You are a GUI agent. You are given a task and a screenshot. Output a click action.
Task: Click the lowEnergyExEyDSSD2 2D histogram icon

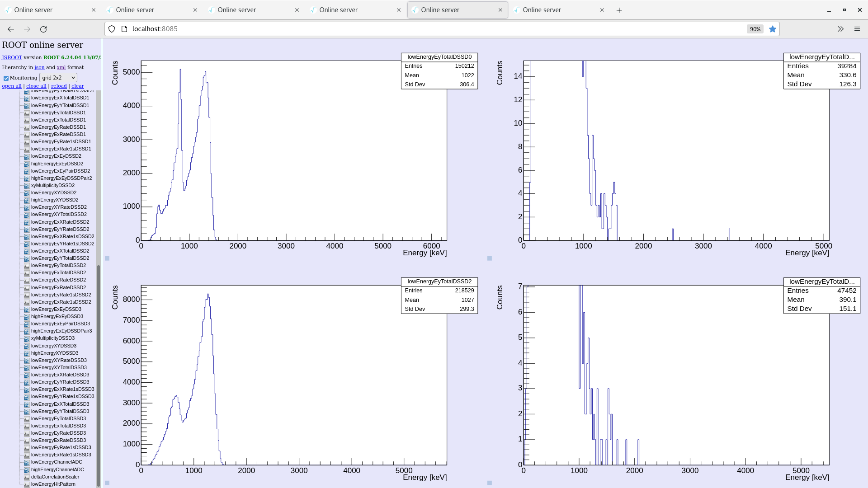(x=27, y=156)
